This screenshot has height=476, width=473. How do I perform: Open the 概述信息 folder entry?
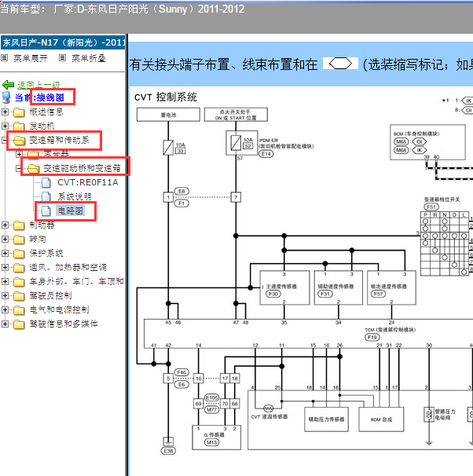point(46,112)
